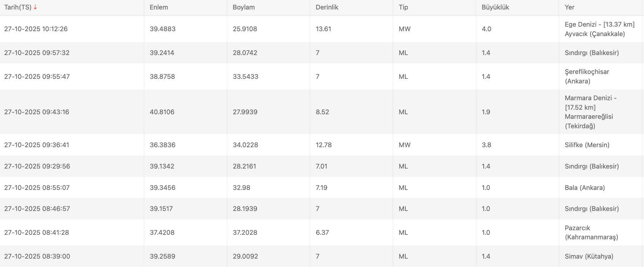Select the 3.8 magnitude cell
This screenshot has height=267, width=644.
(x=486, y=145)
